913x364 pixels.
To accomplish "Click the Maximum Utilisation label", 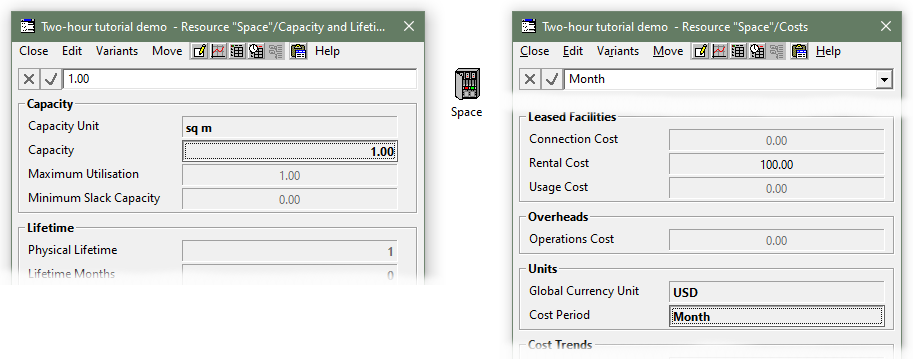I will coord(83,174).
